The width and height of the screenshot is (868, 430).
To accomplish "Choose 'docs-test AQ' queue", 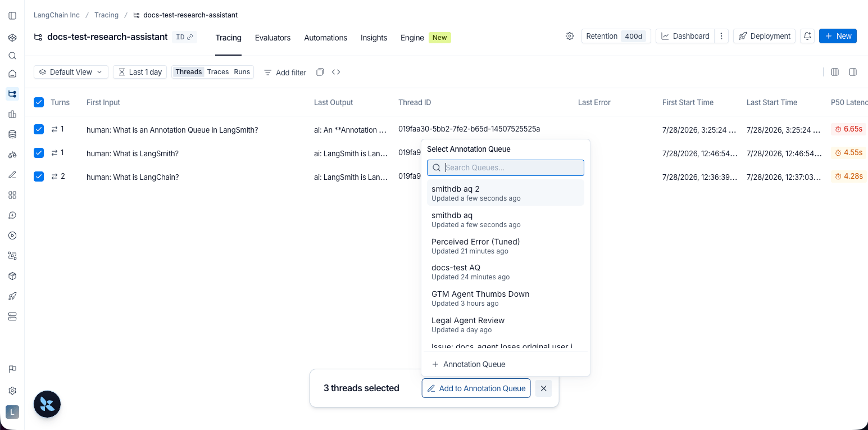I will [x=506, y=272].
